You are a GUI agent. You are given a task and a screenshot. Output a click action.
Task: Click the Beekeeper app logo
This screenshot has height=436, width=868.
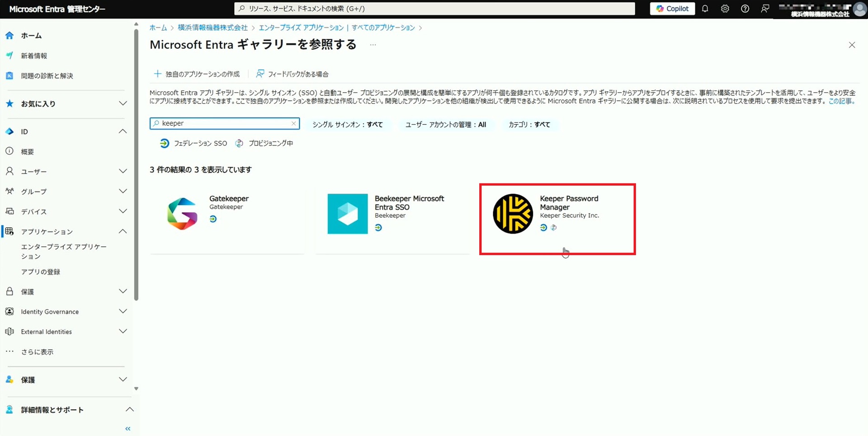(x=348, y=214)
